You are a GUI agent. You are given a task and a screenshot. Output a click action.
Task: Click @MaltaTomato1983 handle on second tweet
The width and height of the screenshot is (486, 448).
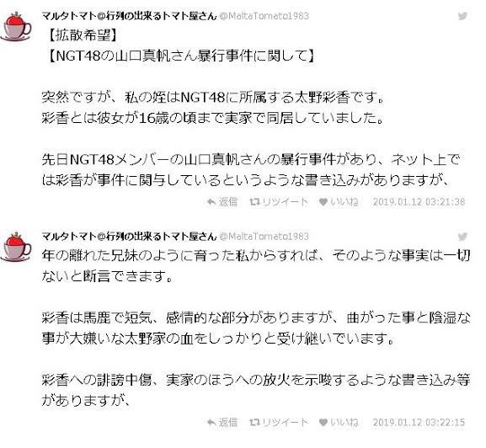pos(264,237)
